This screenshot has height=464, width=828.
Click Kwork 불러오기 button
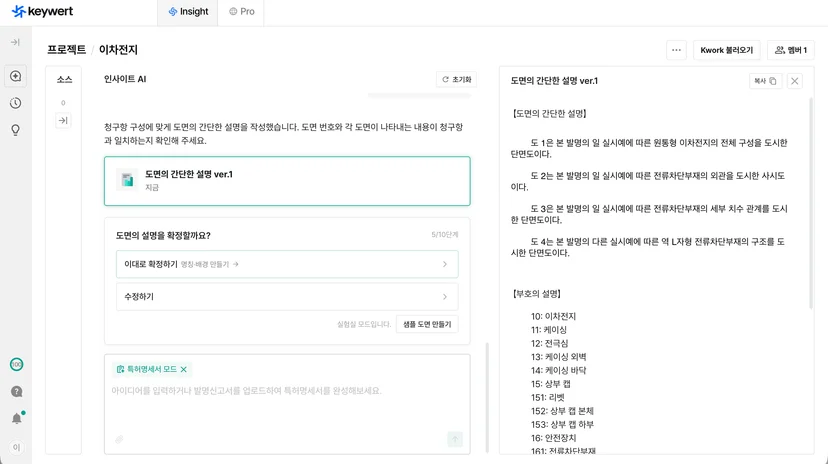pyautogui.click(x=727, y=50)
